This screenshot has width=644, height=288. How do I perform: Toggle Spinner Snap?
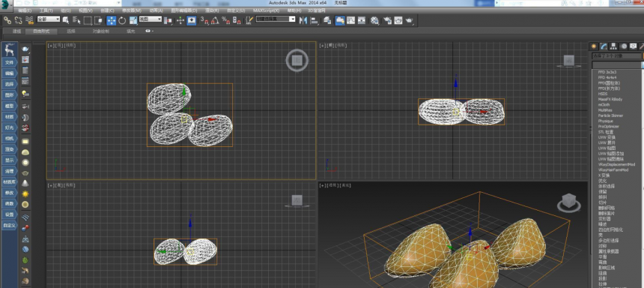pos(237,20)
